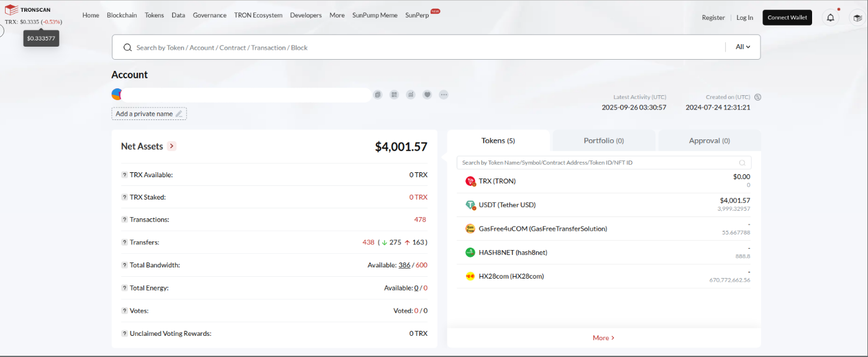Switch time zone icon beside Created on
This screenshot has height=357, width=868.
757,97
